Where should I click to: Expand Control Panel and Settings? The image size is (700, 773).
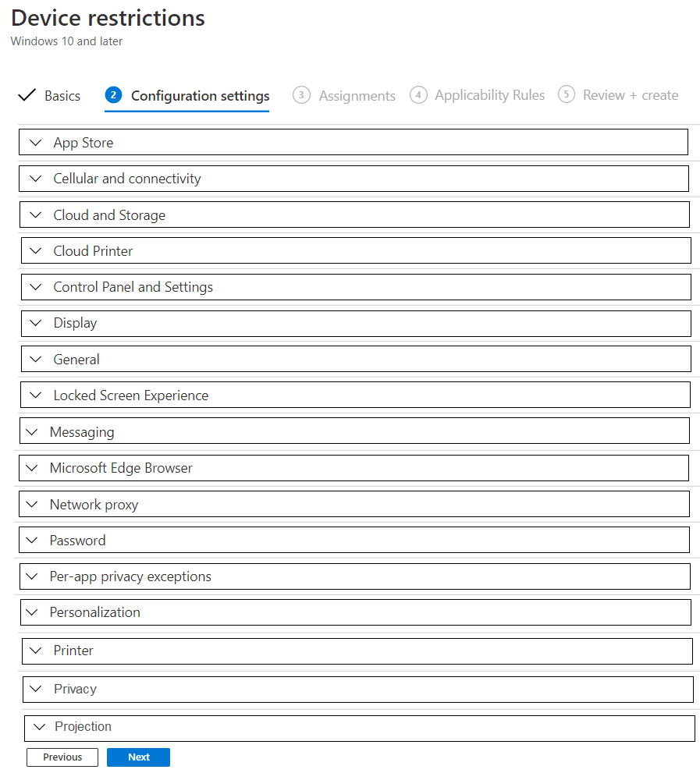click(x=133, y=287)
